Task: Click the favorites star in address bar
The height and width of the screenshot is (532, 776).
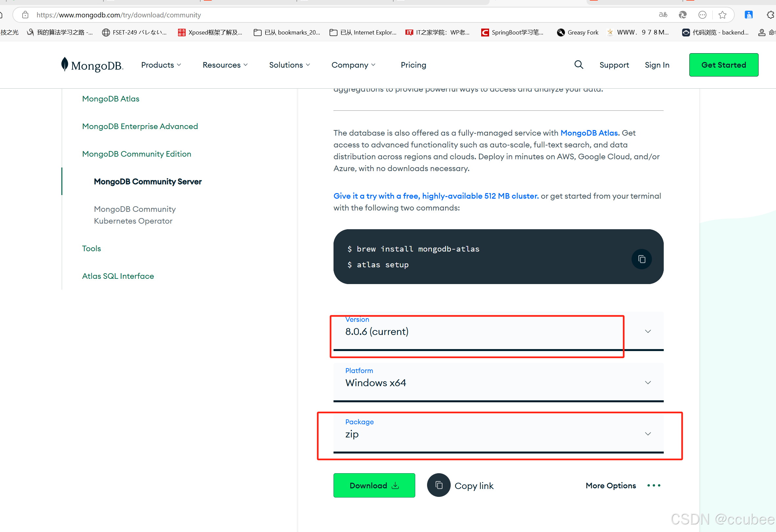Action: [x=722, y=15]
